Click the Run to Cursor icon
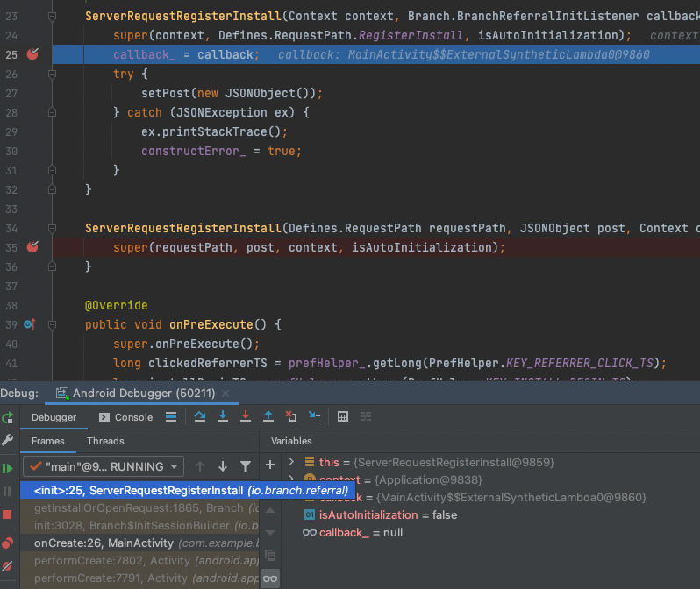Image resolution: width=700 pixels, height=589 pixels. [x=314, y=416]
